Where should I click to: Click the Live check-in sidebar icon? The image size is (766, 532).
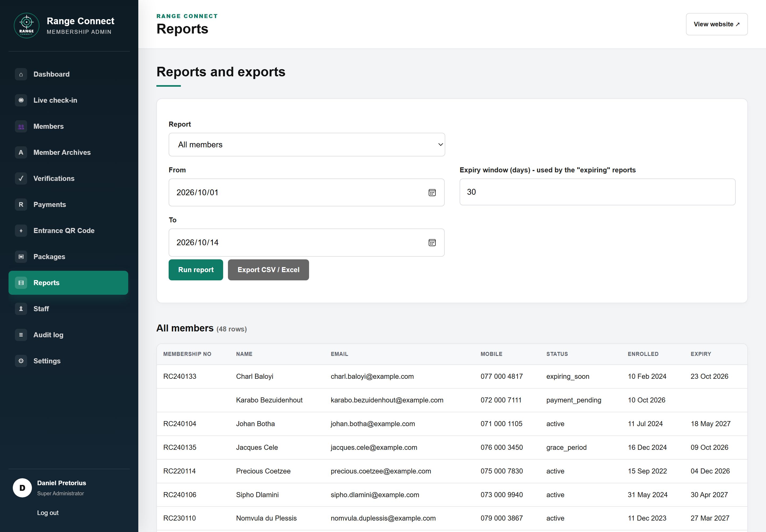(x=21, y=100)
